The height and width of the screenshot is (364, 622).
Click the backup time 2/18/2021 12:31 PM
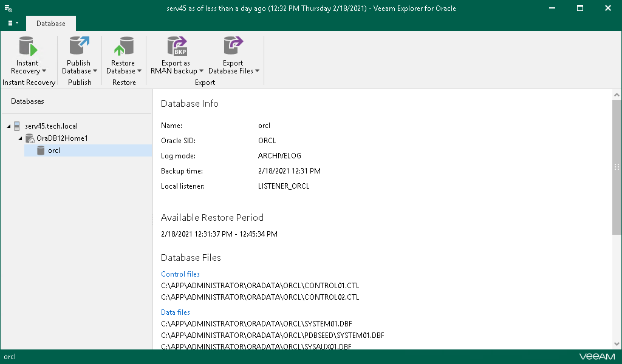click(x=289, y=171)
